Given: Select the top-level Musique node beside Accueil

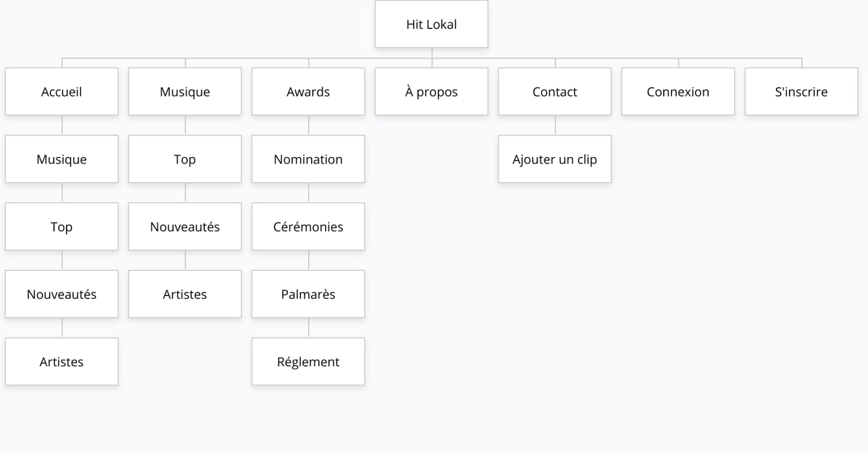Looking at the screenshot, I should click(185, 92).
